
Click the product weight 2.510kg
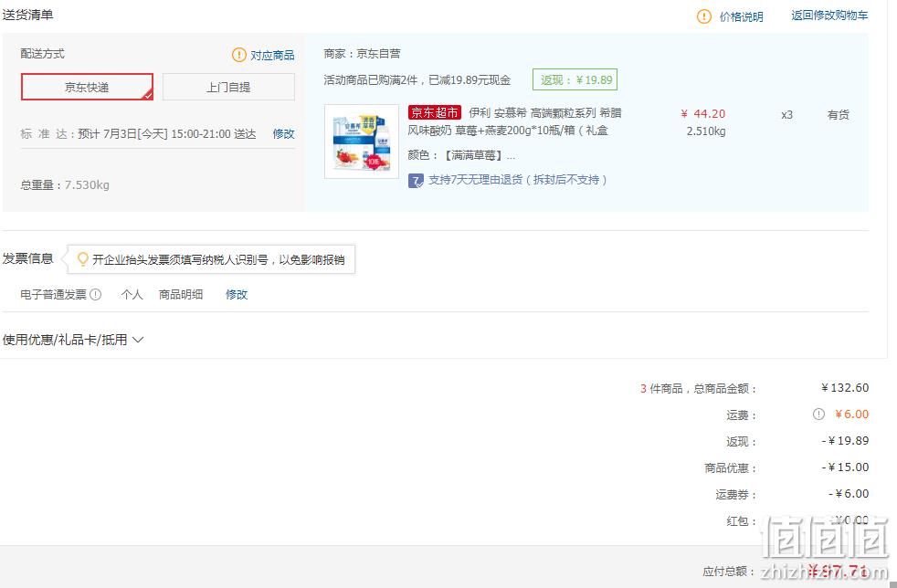[706, 131]
